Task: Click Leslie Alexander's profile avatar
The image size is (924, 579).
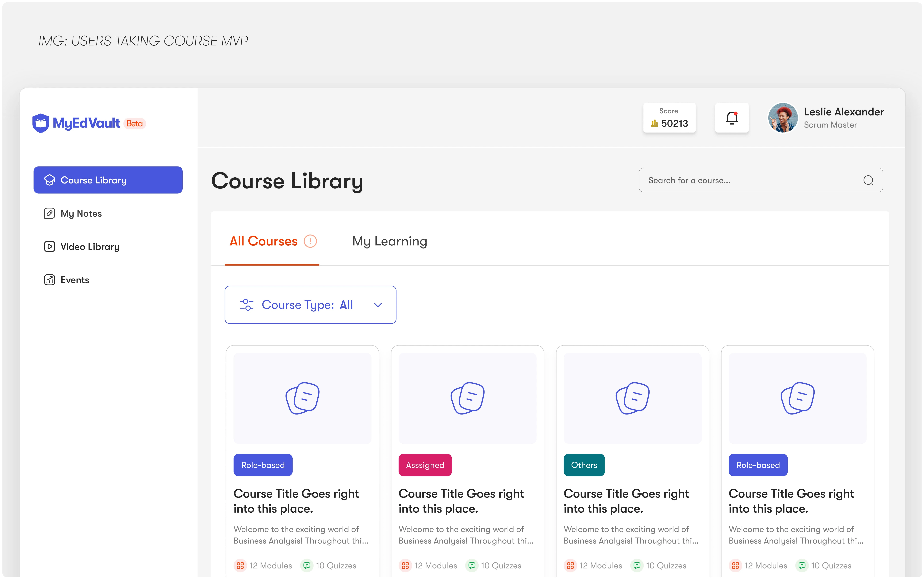Action: pos(783,118)
